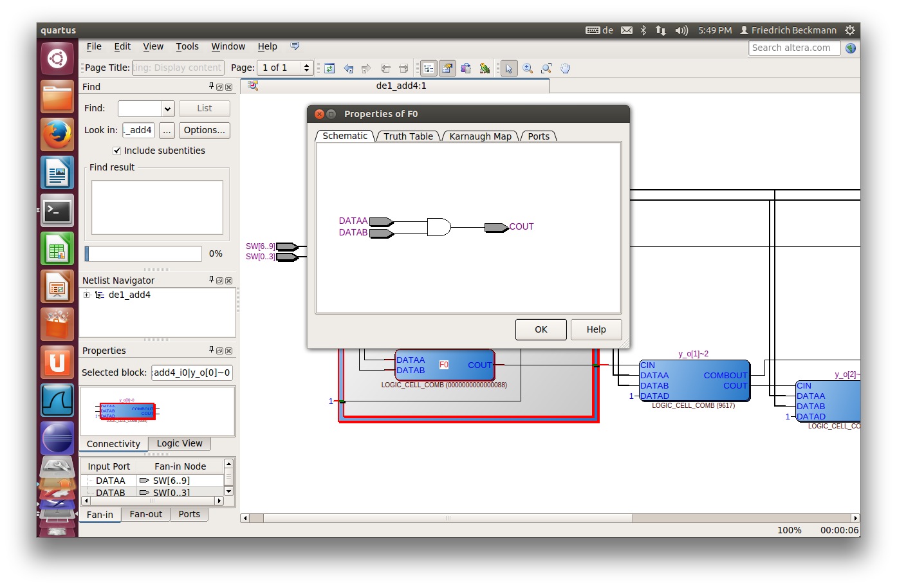
Task: Open the Tools menu
Action: pyautogui.click(x=187, y=46)
